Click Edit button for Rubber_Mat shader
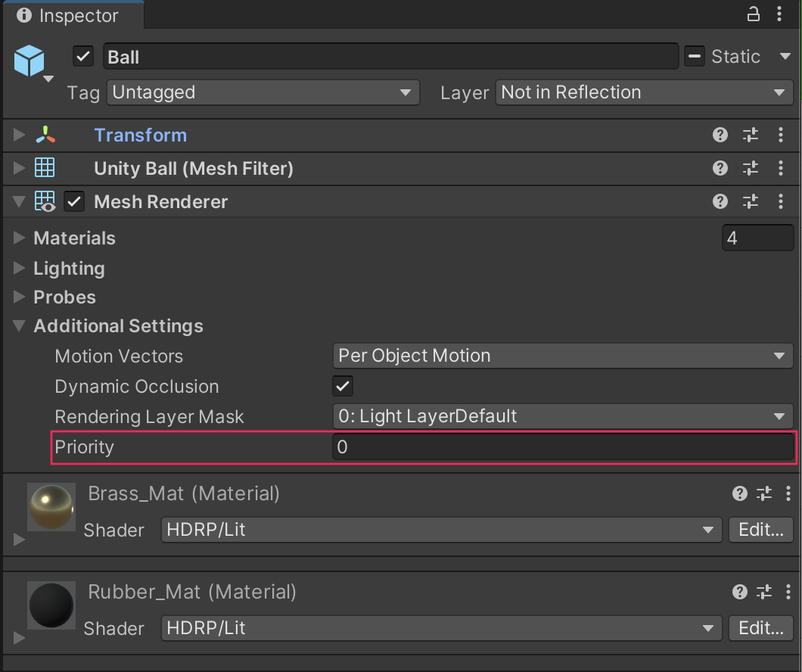 click(x=760, y=628)
